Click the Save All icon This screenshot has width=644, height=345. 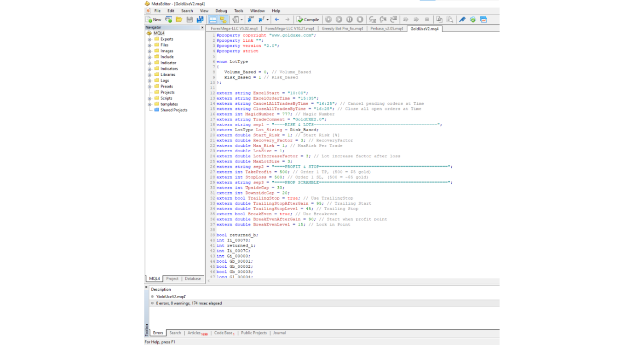[x=199, y=19]
